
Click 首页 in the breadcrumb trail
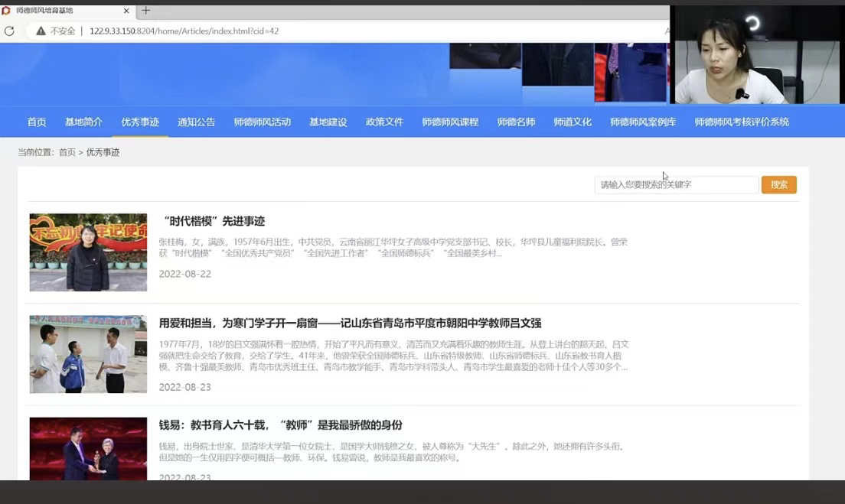pos(67,152)
